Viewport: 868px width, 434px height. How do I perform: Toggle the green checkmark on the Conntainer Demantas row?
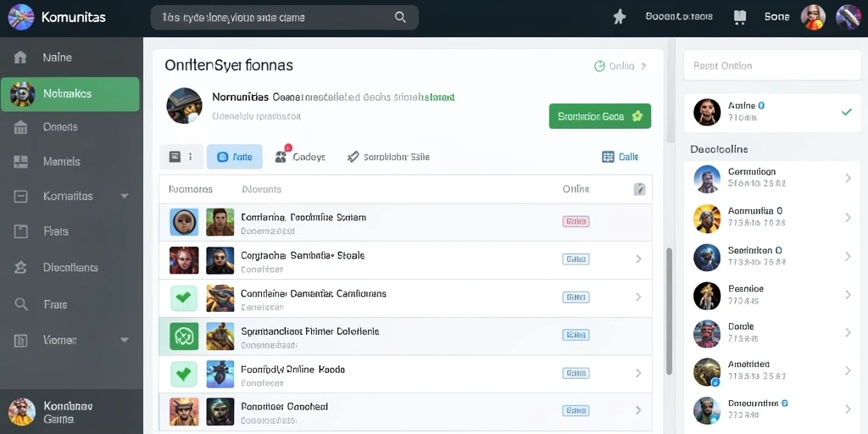184,297
